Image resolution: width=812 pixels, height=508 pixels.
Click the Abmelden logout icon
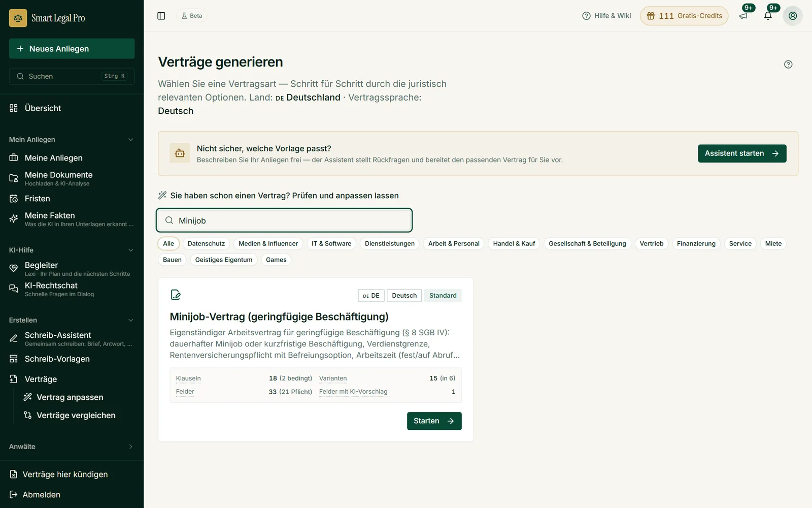14,495
